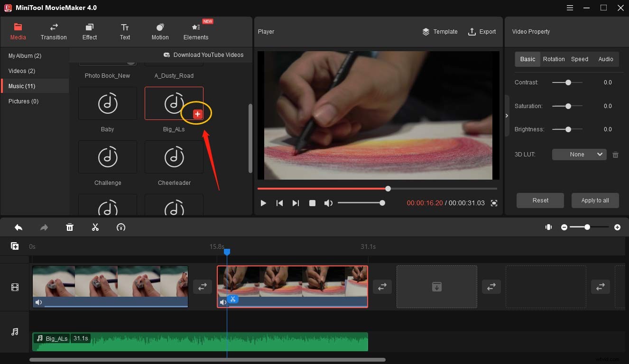Expand the Video Property panel arrow

pyautogui.click(x=507, y=115)
